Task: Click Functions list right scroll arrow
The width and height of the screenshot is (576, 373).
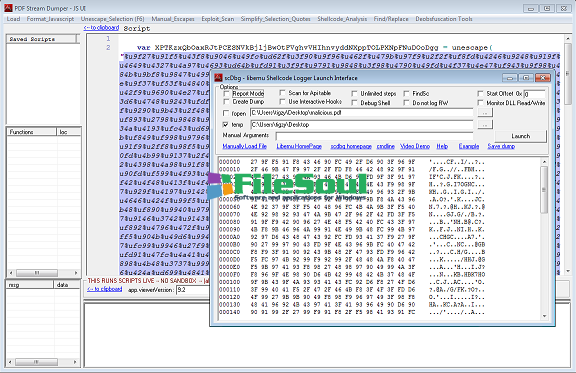Action: tap(76, 273)
